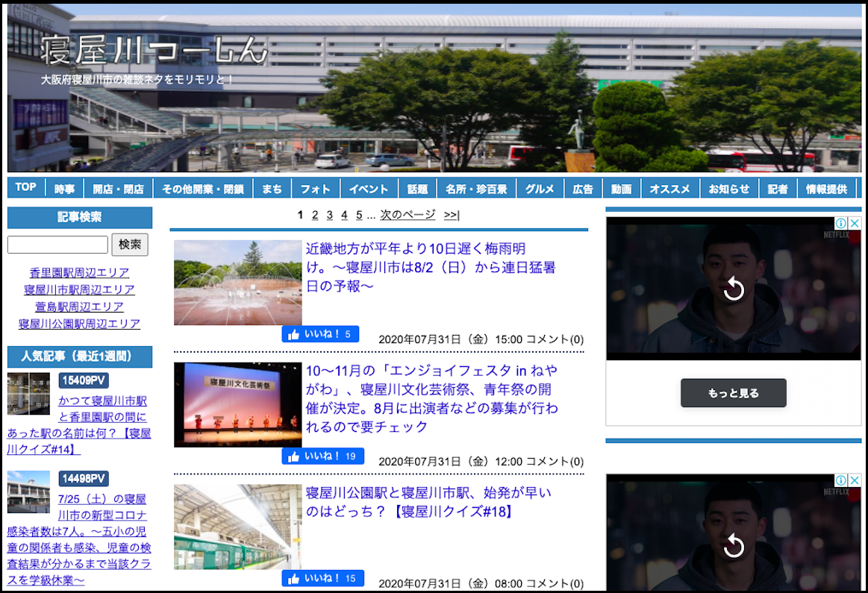The width and height of the screenshot is (868, 593).
Task: Click the もっと見る button in ad
Action: tap(733, 393)
